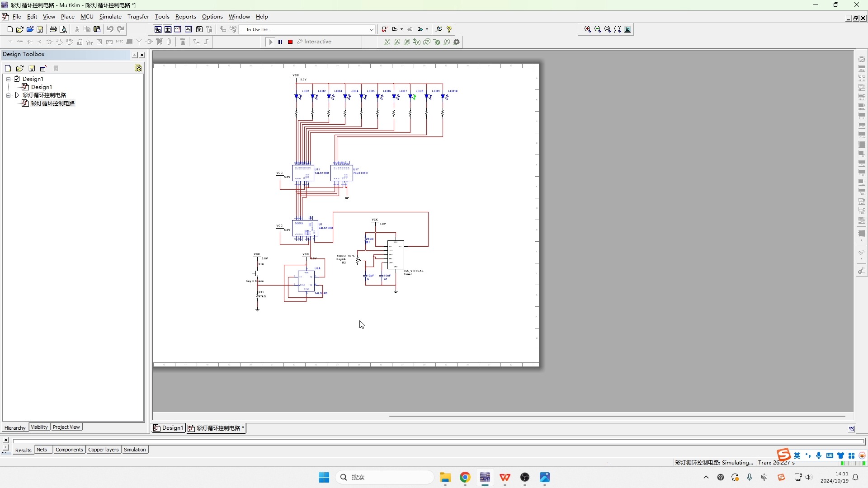The image size is (868, 488).
Task: Open the Multisim help question icon
Action: 449,29
